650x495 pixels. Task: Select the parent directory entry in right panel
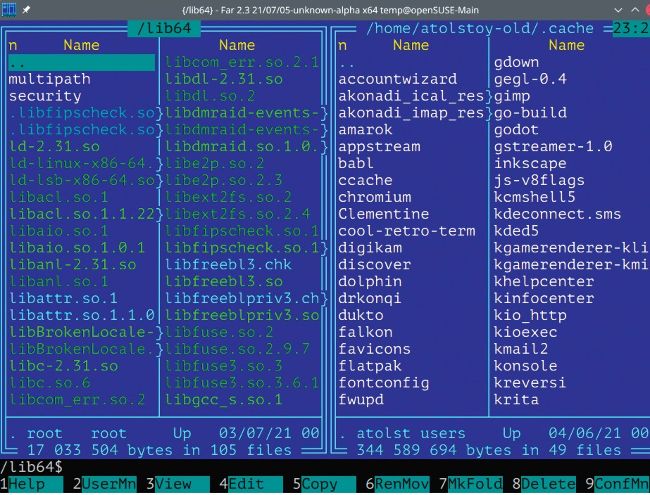tap(347, 62)
